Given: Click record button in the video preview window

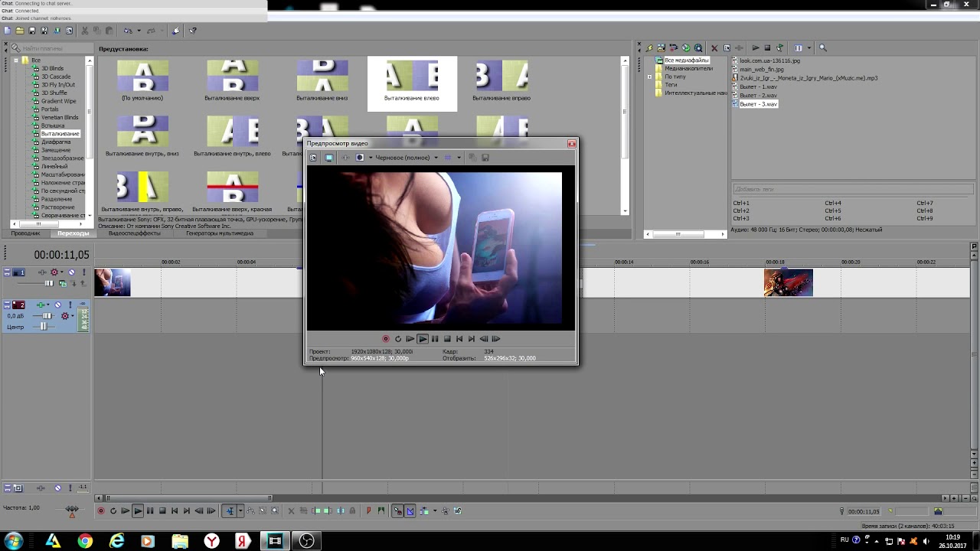Looking at the screenshot, I should [x=386, y=339].
